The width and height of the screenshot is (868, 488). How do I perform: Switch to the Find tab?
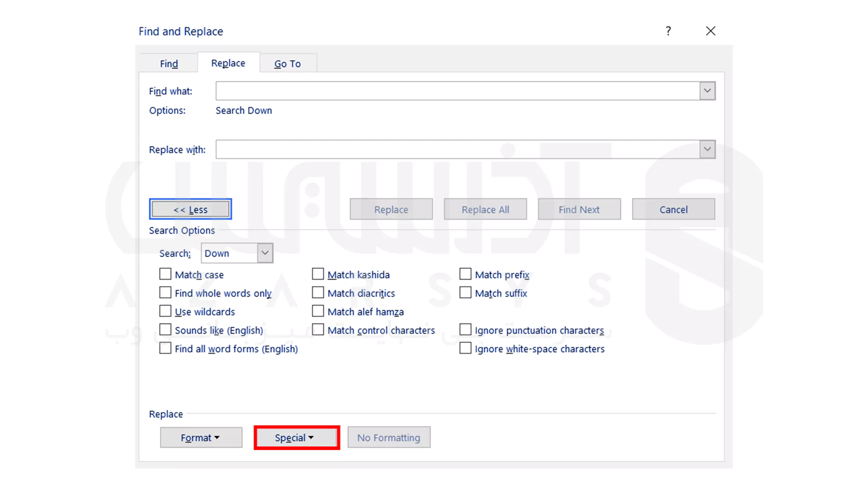click(169, 63)
